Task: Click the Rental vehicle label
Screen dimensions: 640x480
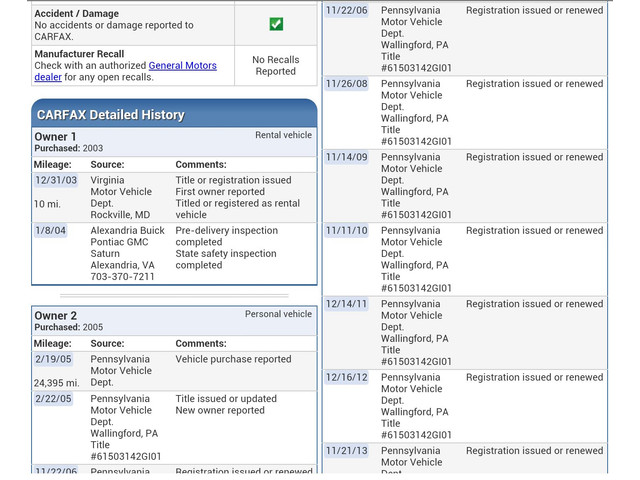Action: pyautogui.click(x=283, y=135)
